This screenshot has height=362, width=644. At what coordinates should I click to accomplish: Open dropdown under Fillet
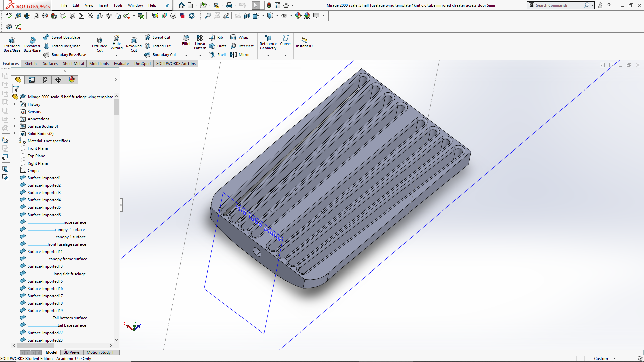pyautogui.click(x=186, y=55)
